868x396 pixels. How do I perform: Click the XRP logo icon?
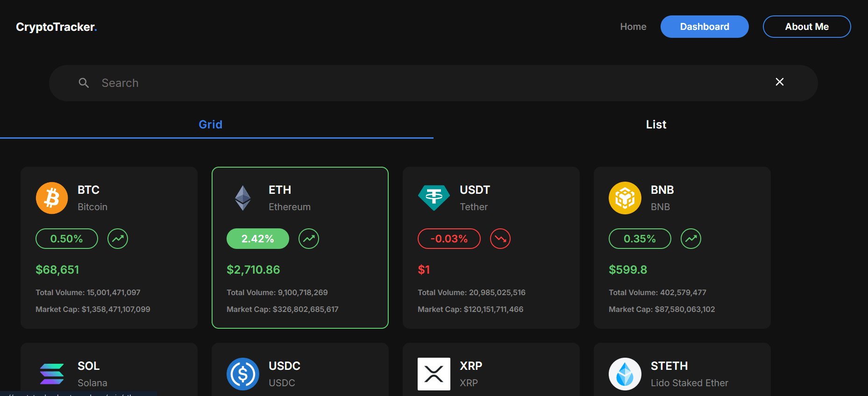pos(434,374)
